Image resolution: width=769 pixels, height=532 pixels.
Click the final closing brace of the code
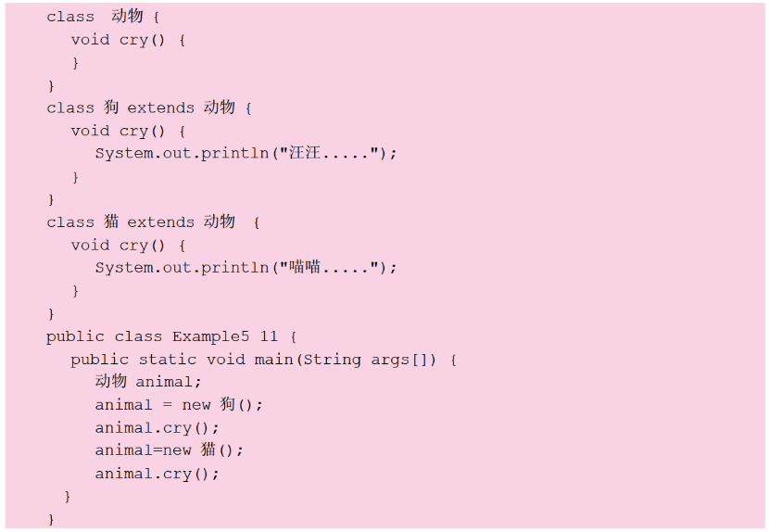coord(51,520)
